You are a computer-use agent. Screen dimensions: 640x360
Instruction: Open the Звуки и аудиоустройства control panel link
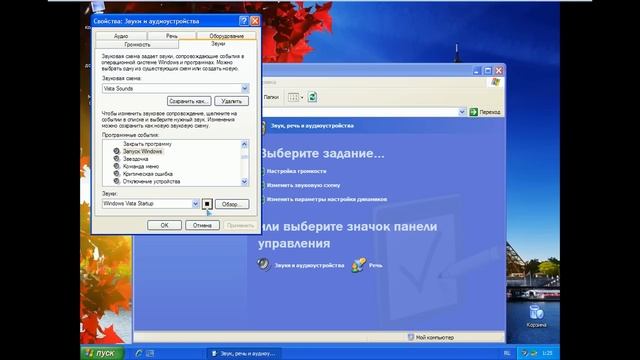309,265
